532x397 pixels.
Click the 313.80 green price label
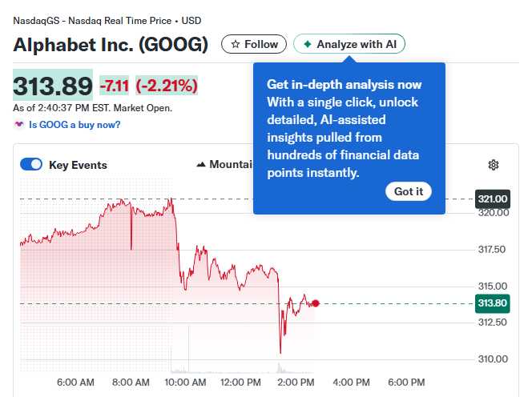(x=493, y=303)
